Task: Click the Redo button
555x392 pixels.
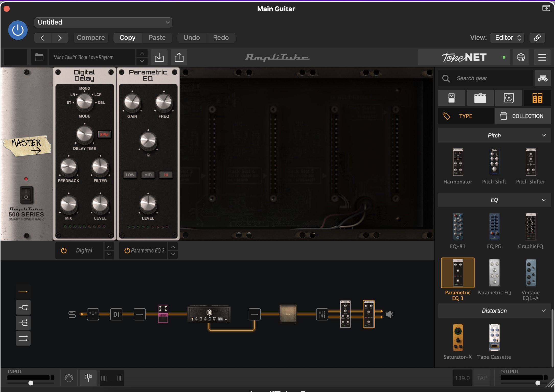Action: pos(221,38)
